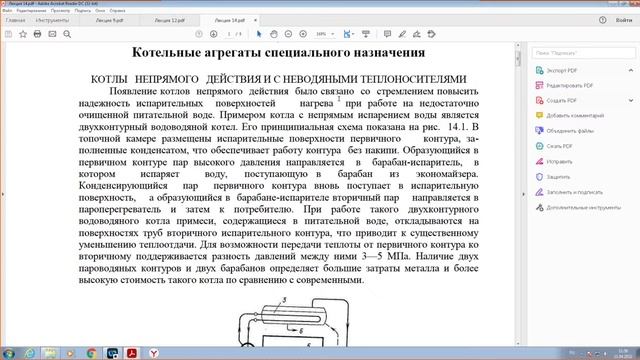Open the Файл menu
This screenshot has width=640, height=360.
(x=7, y=11)
